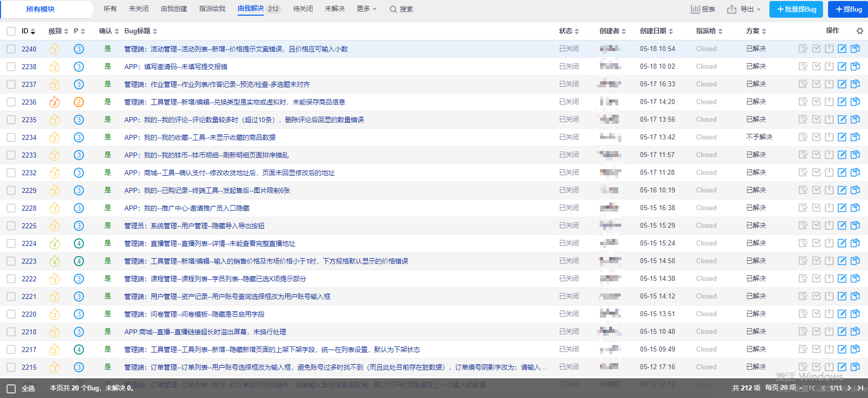868x398 pixels.
Task: Open bug 2237 title link
Action: tap(217, 84)
